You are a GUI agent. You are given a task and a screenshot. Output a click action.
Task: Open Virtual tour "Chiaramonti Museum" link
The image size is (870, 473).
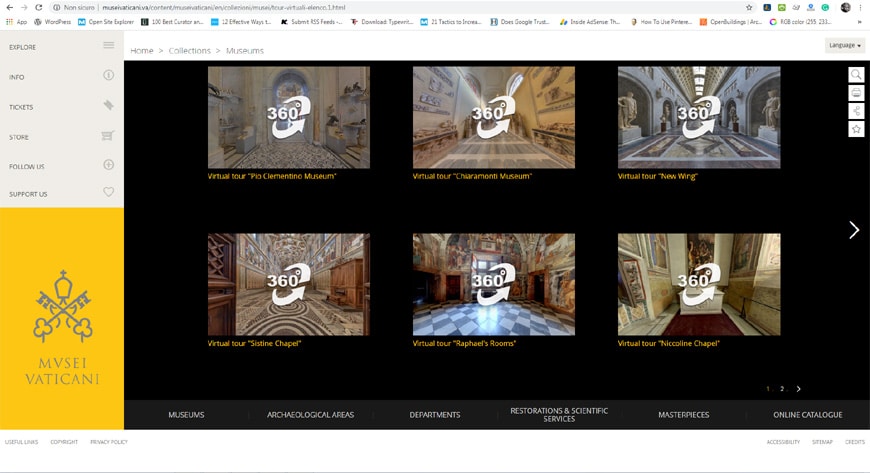[x=472, y=176]
